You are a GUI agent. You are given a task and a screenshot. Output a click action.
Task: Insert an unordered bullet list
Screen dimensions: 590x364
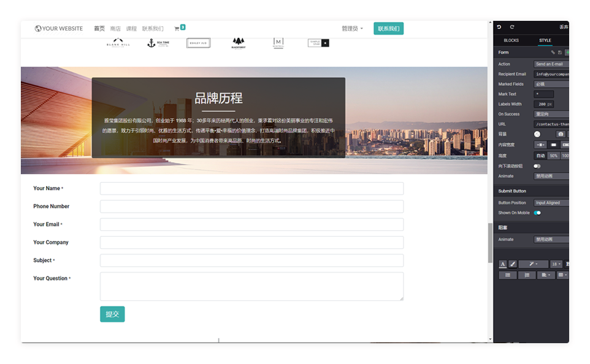[x=507, y=275]
